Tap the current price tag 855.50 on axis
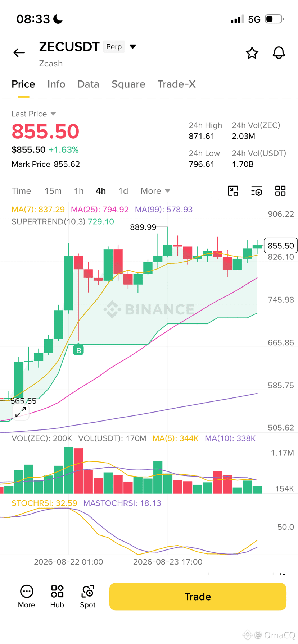This screenshot has height=644, width=298. pyautogui.click(x=281, y=245)
